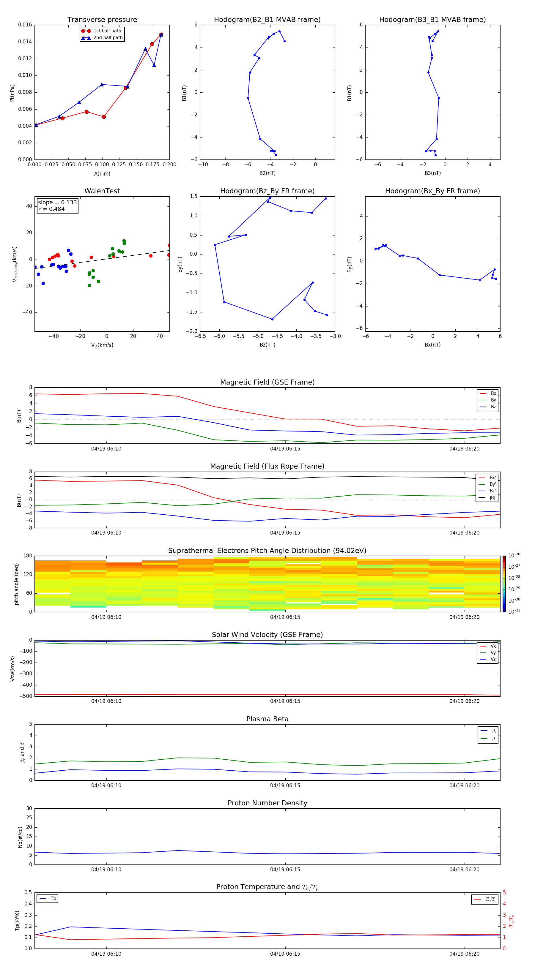Click the peak red point in Transverse pressure plot
The height and width of the screenshot is (980, 535).
[161, 35]
